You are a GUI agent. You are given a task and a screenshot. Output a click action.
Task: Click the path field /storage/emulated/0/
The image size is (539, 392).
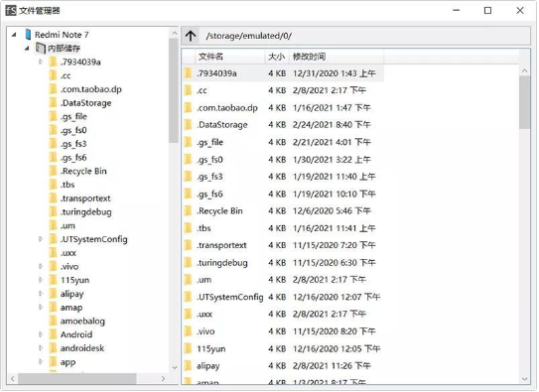click(x=365, y=36)
